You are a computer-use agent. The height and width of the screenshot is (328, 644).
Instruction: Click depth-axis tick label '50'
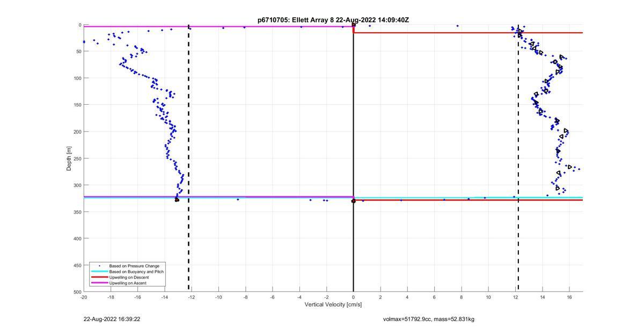[79, 52]
